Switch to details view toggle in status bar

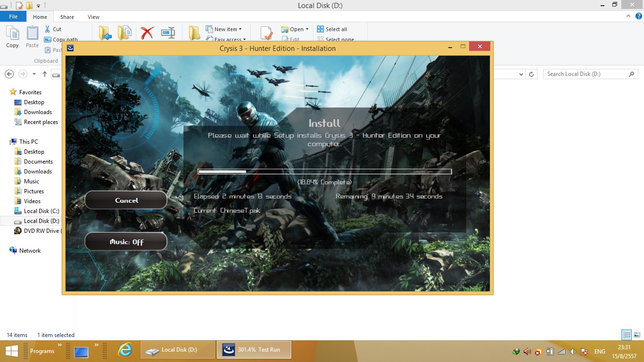pyautogui.click(x=627, y=335)
